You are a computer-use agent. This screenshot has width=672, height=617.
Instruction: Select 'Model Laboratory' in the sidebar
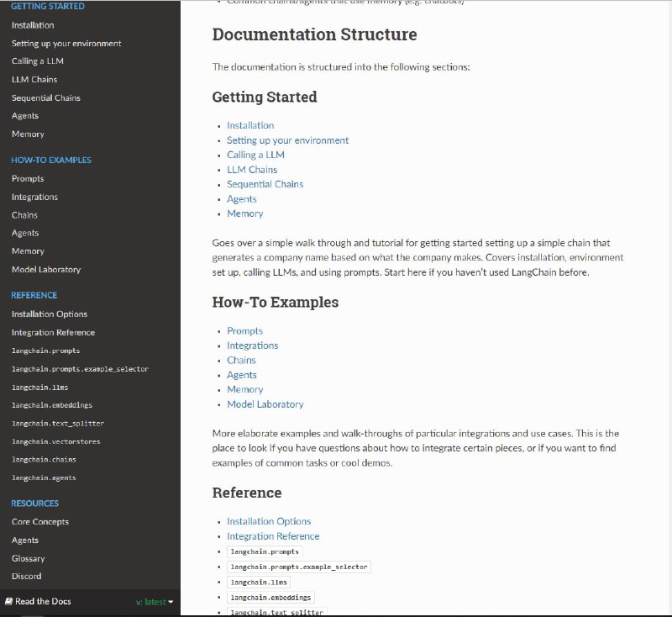pyautogui.click(x=46, y=270)
